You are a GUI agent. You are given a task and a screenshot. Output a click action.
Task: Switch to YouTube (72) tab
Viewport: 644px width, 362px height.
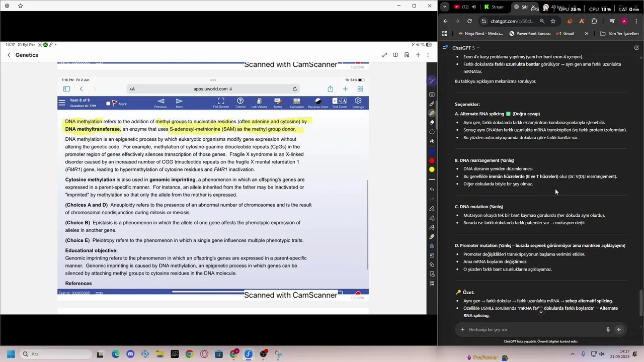coord(461,7)
